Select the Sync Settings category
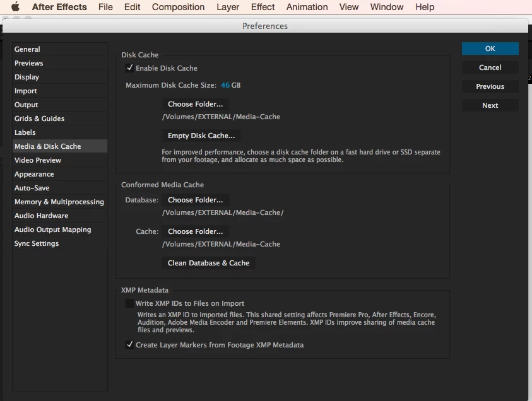Viewport: 532px width, 401px height. pyautogui.click(x=60, y=244)
